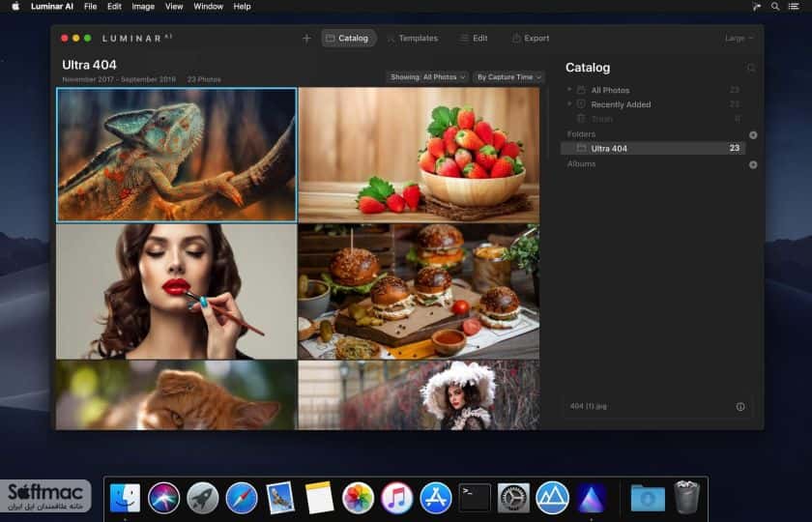Viewport: 812px width, 522px height.
Task: Open the Apple menu
Action: pos(15,6)
